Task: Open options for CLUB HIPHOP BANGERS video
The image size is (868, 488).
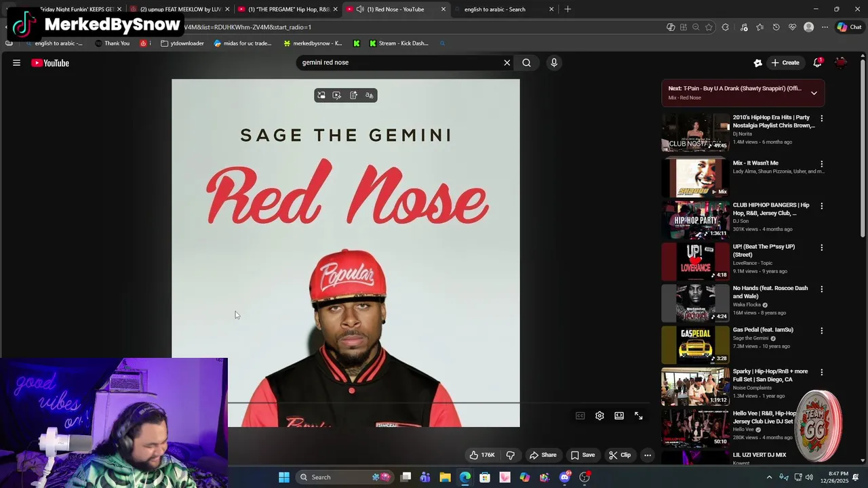Action: click(821, 205)
